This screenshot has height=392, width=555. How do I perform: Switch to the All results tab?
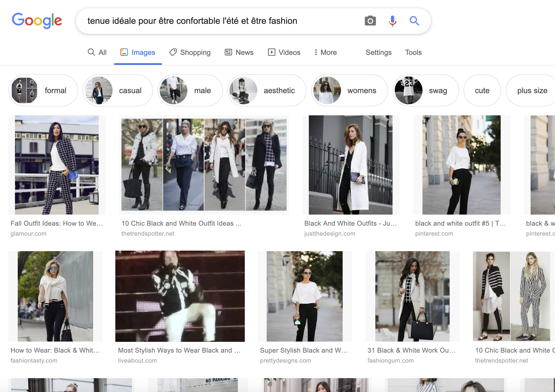[x=97, y=52]
